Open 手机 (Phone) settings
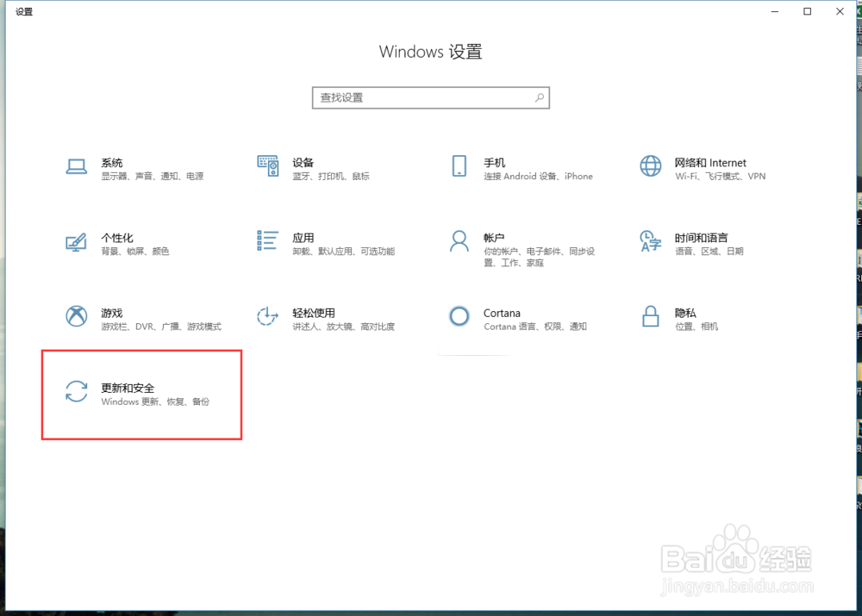This screenshot has height=616, width=862. coord(493,168)
